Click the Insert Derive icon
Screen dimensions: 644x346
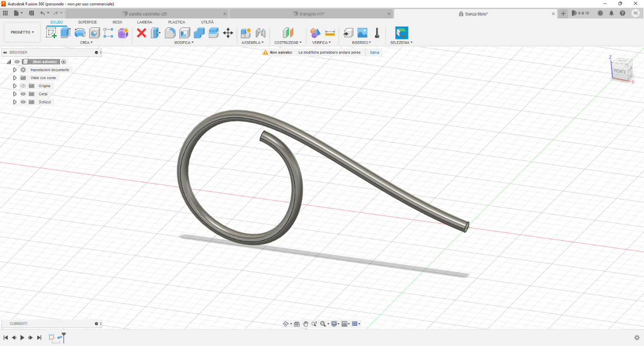pyautogui.click(x=348, y=33)
